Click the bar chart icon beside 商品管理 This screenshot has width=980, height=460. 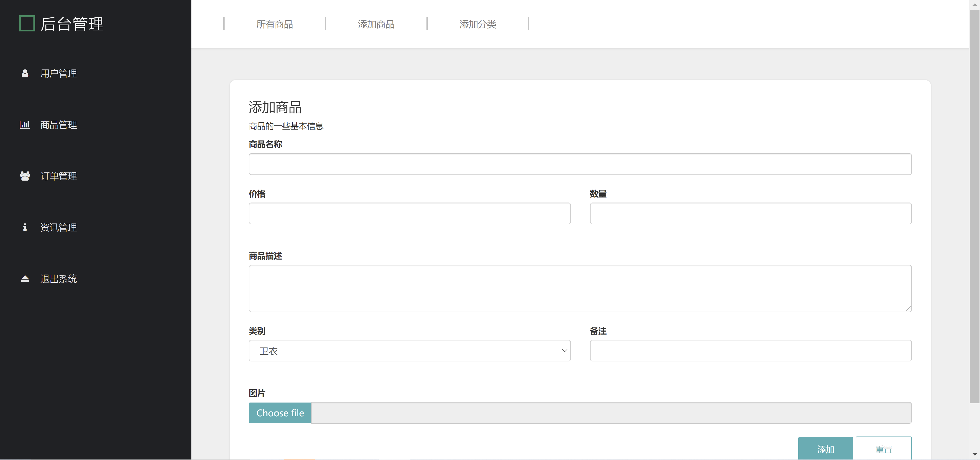coord(25,125)
